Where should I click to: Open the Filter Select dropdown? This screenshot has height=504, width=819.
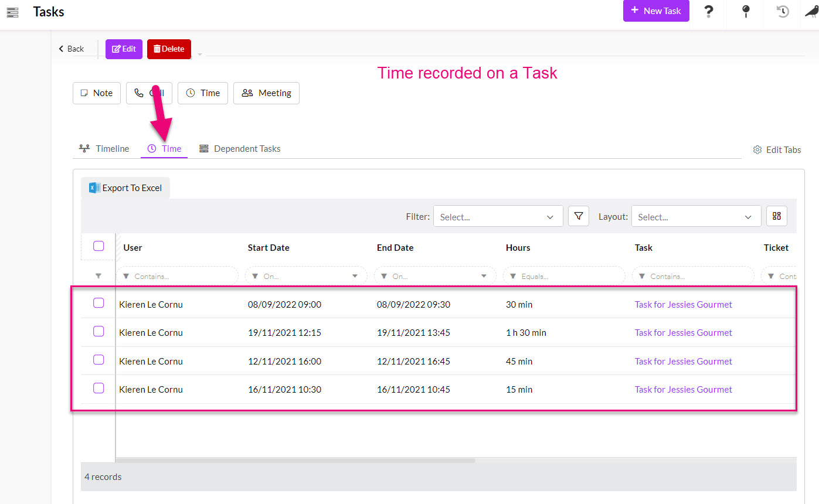click(x=498, y=217)
